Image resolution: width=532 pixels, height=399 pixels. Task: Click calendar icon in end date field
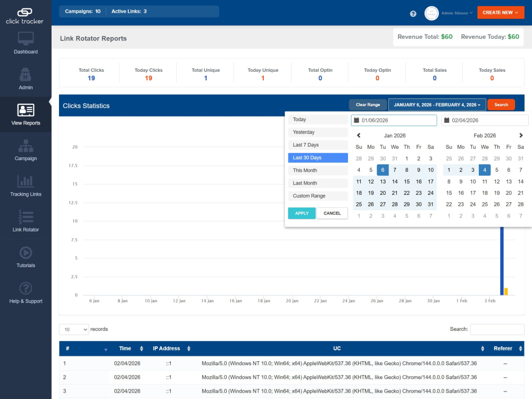(x=447, y=120)
